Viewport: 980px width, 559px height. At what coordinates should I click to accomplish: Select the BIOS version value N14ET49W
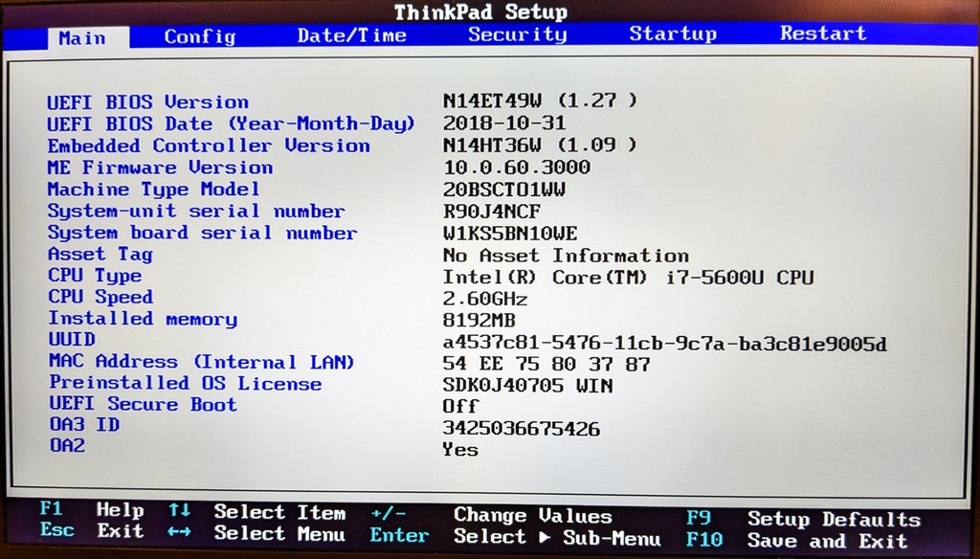540,101
